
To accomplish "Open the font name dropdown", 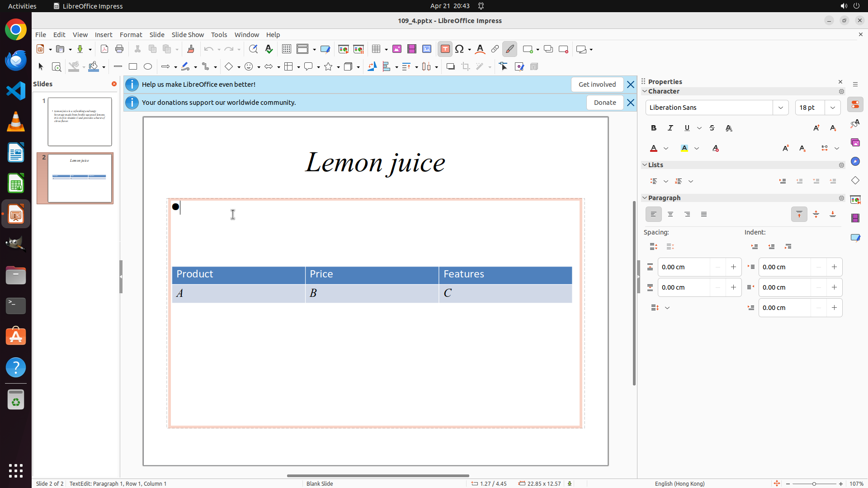I will click(x=781, y=108).
